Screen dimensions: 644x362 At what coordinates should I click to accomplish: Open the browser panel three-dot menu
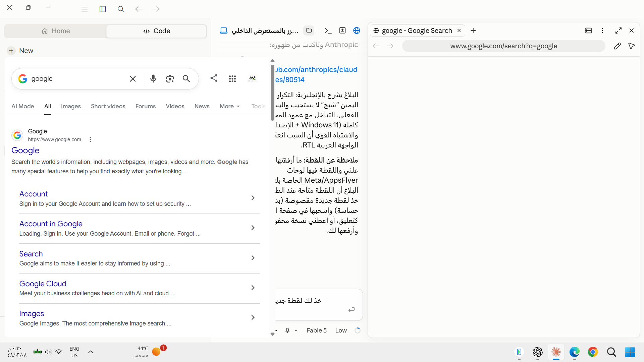pyautogui.click(x=602, y=31)
